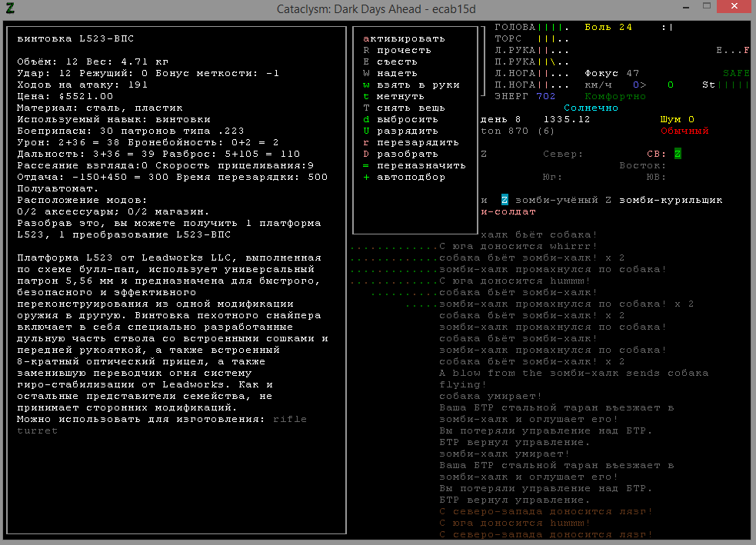The width and height of the screenshot is (756, 545).
Task: Click the green 'SAFE' mode indicator
Action: (736, 73)
